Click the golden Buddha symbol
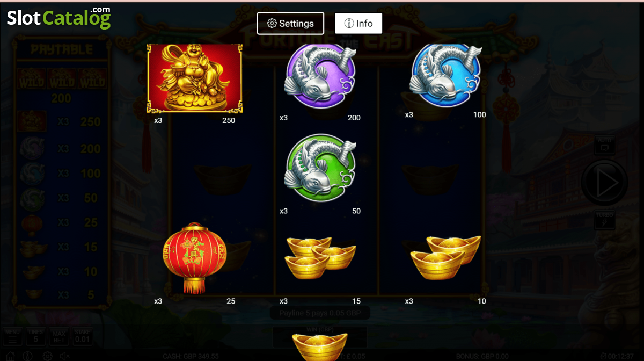The height and width of the screenshot is (361, 644). point(195,78)
